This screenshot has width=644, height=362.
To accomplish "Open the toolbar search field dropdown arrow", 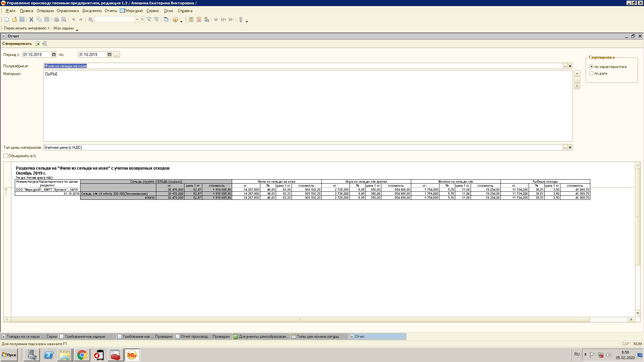I will pyautogui.click(x=137, y=20).
